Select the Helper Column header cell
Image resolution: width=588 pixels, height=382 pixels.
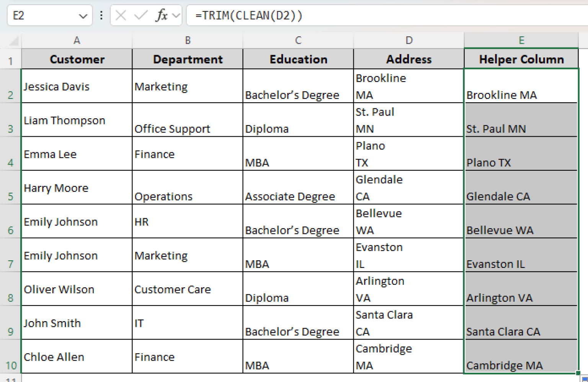point(521,59)
